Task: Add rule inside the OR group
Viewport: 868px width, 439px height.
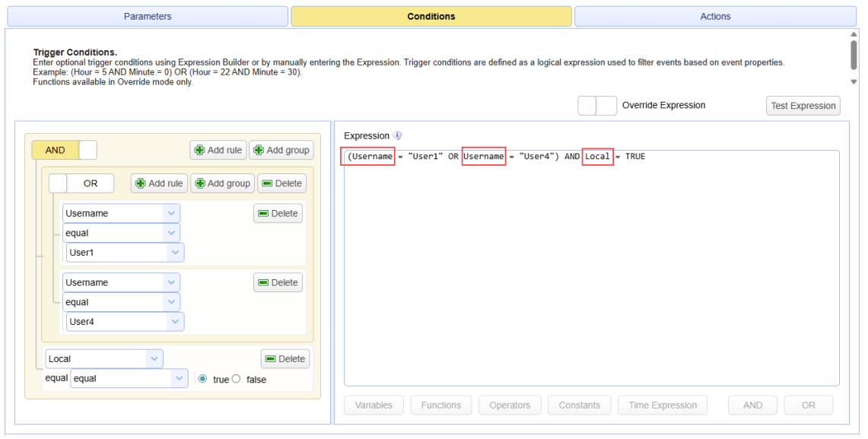Action: pos(159,183)
